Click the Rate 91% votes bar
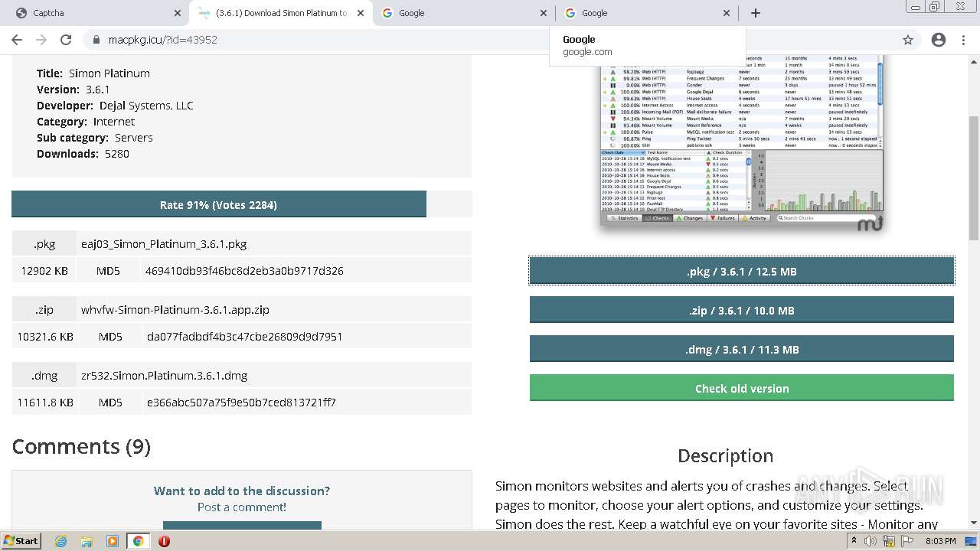The width and height of the screenshot is (980, 551). (x=218, y=204)
